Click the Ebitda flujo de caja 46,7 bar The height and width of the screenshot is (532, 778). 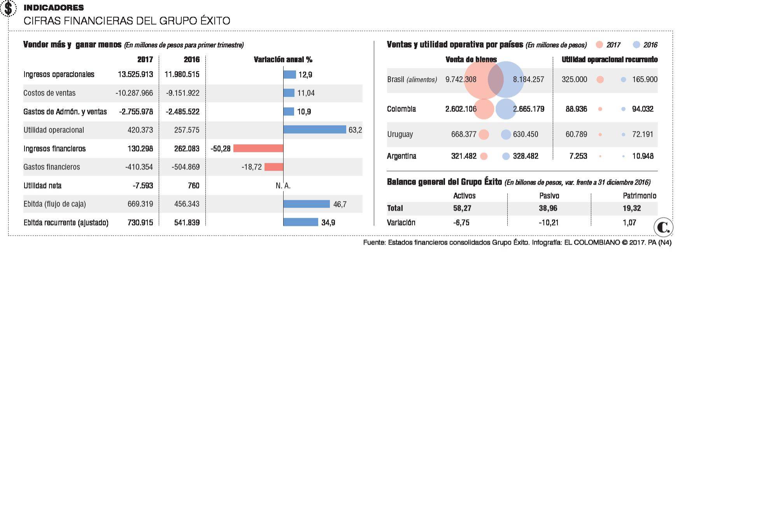point(307,204)
